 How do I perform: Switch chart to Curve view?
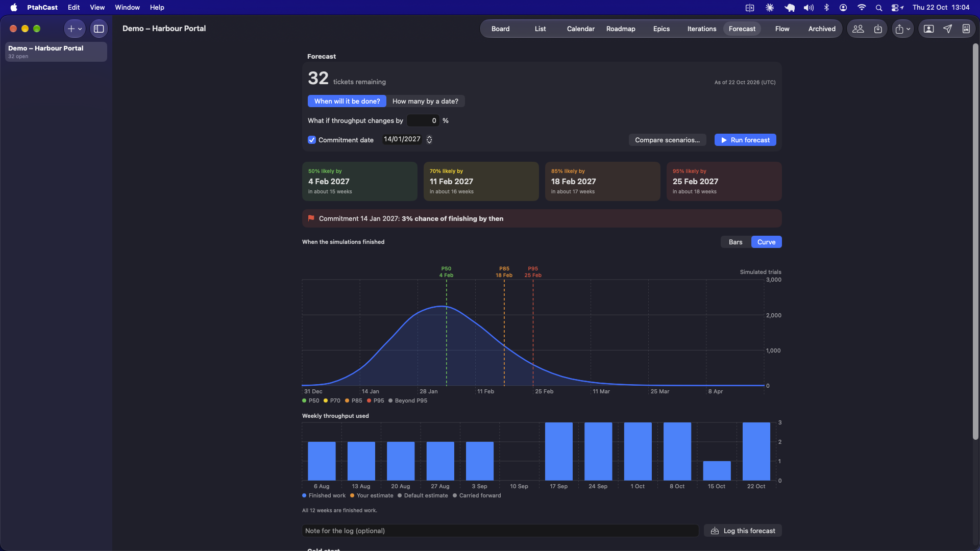click(766, 242)
